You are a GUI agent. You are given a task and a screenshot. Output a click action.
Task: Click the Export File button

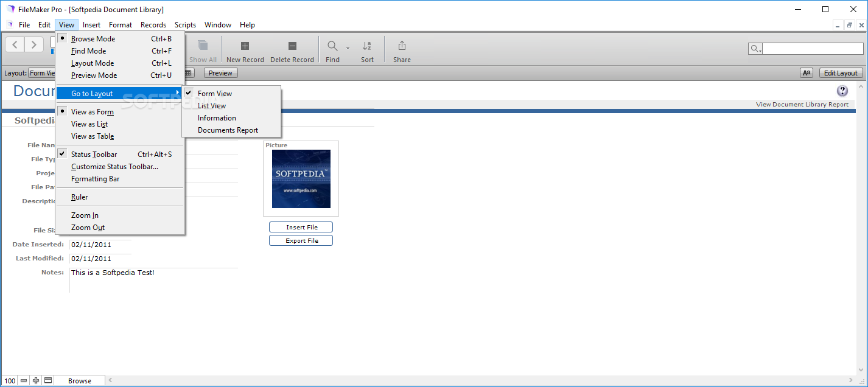point(301,240)
